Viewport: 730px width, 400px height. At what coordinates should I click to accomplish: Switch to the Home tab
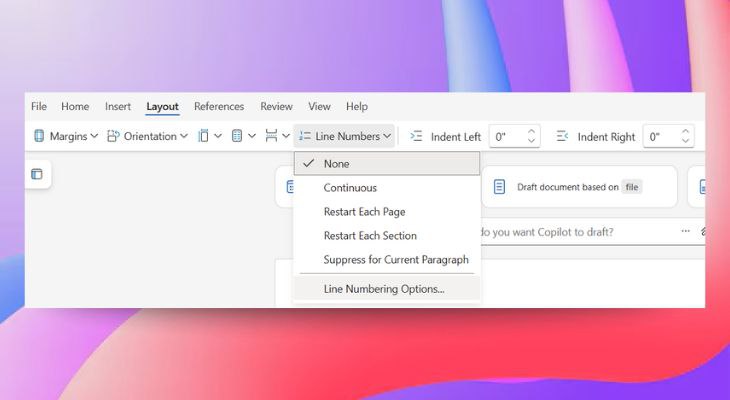(75, 107)
